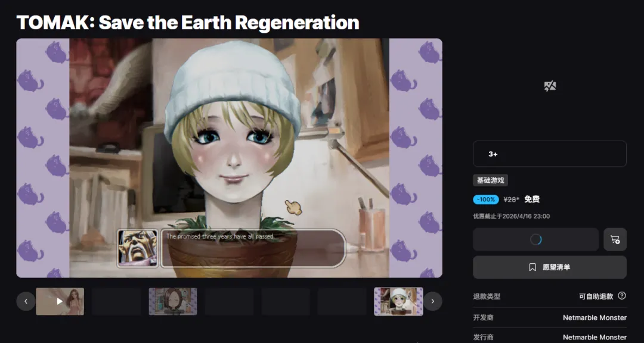644x343 pixels.
Task: Click the next thumbnails arrow
Action: point(432,301)
